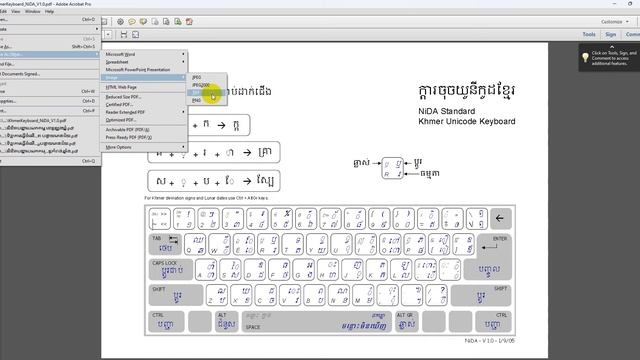Select PNG image format
This screenshot has width=640, height=360.
207,100
